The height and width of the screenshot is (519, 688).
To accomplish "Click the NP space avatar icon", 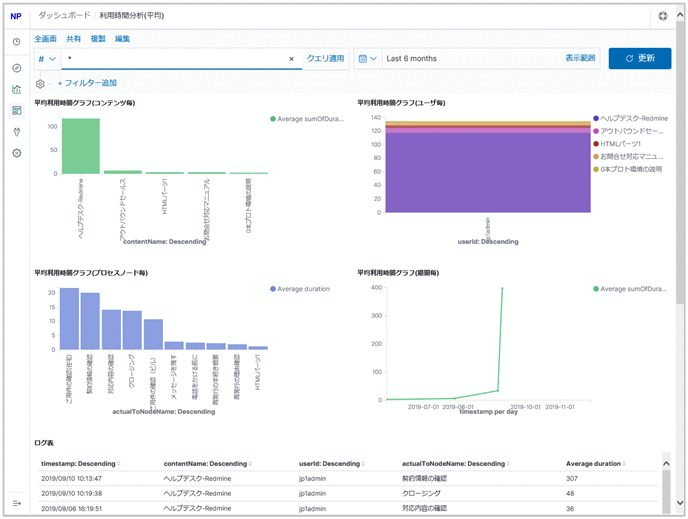I will 16,17.
